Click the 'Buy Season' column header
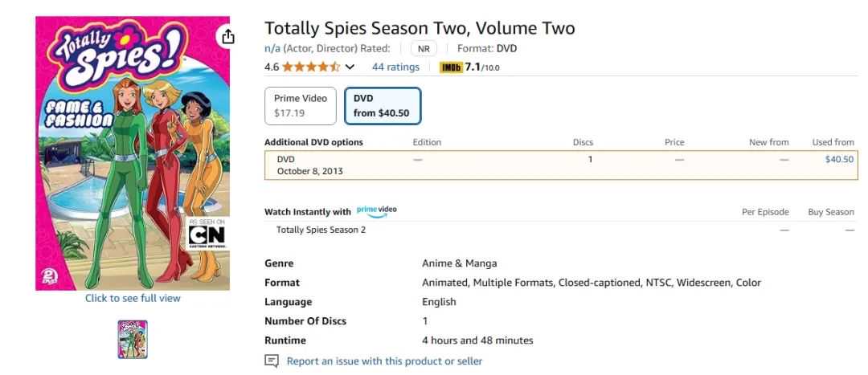Viewport: 868px width, 375px height. 831,212
